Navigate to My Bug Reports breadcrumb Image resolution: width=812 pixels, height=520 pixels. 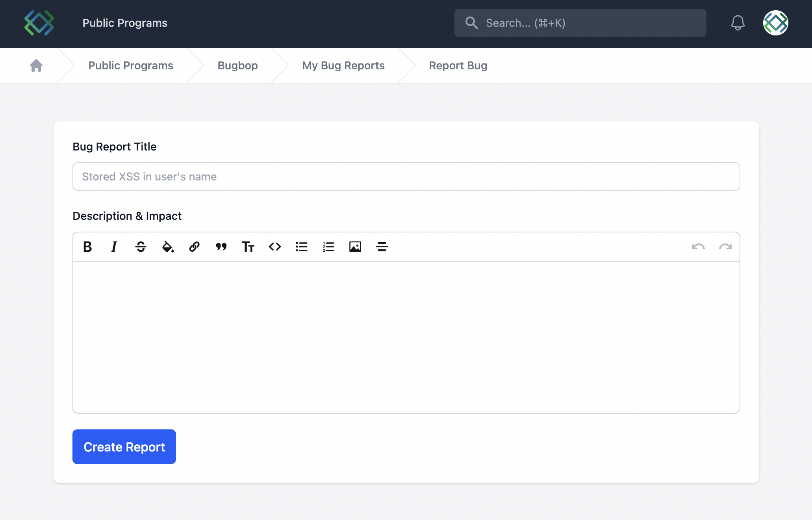[343, 65]
